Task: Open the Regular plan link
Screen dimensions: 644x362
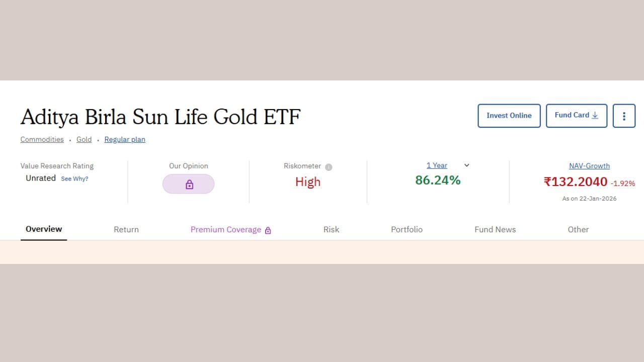Action: [x=124, y=139]
